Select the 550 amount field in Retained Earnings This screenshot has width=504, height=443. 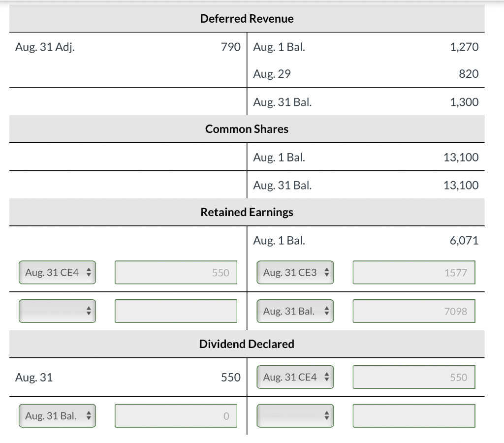(x=176, y=272)
